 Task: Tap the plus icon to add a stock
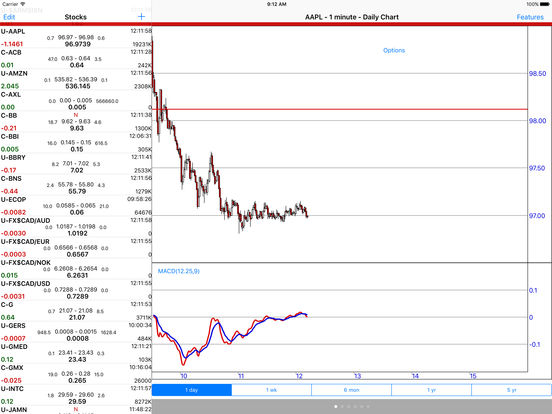(141, 17)
